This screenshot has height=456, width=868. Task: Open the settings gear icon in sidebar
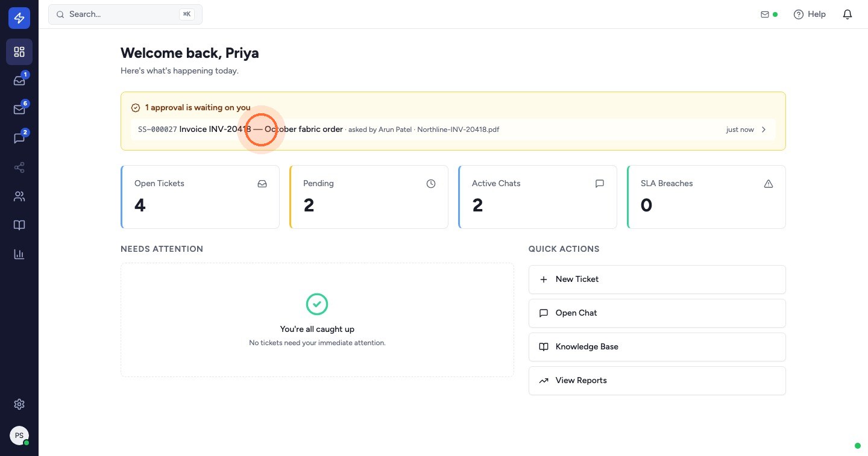[x=19, y=404]
